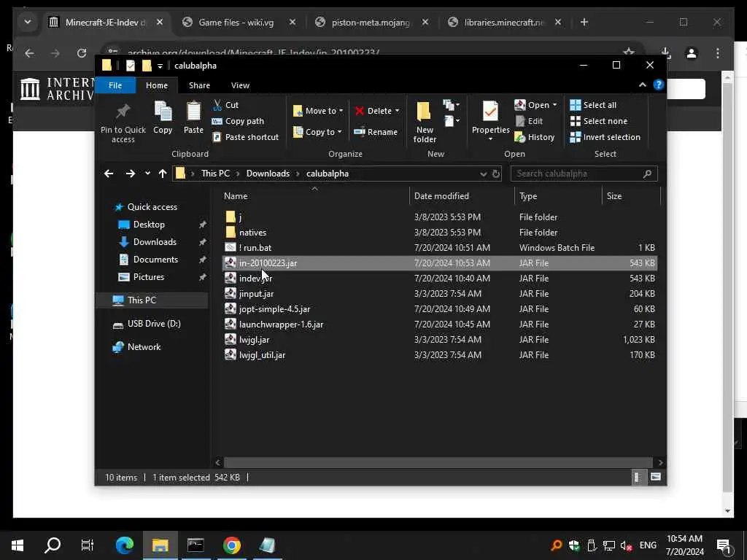Switch to the Share ribbon tab
The image size is (747, 560).
click(199, 85)
